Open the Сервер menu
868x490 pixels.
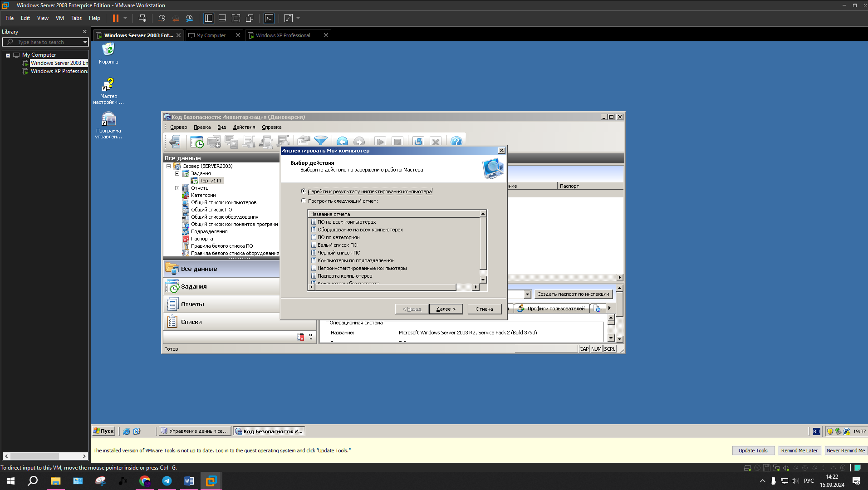(178, 127)
